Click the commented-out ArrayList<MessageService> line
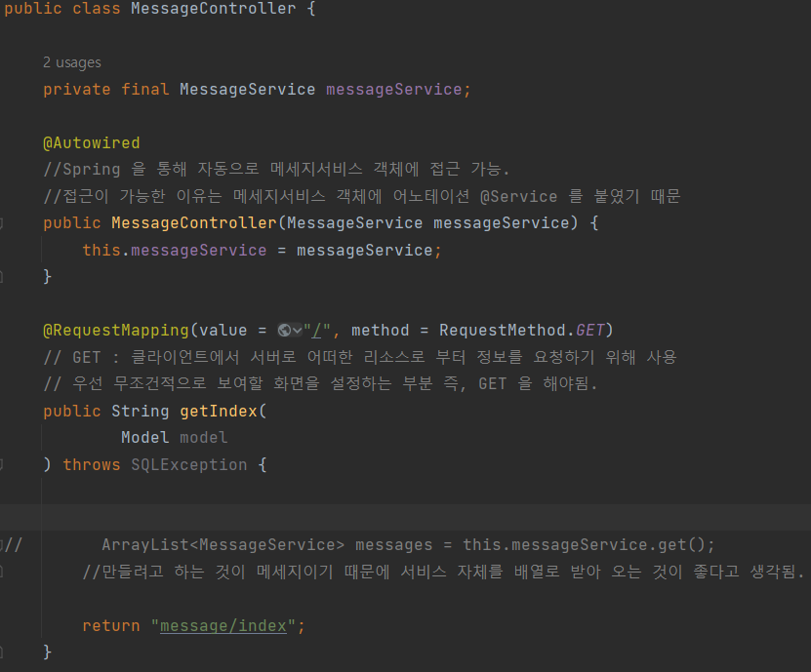 [x=408, y=545]
